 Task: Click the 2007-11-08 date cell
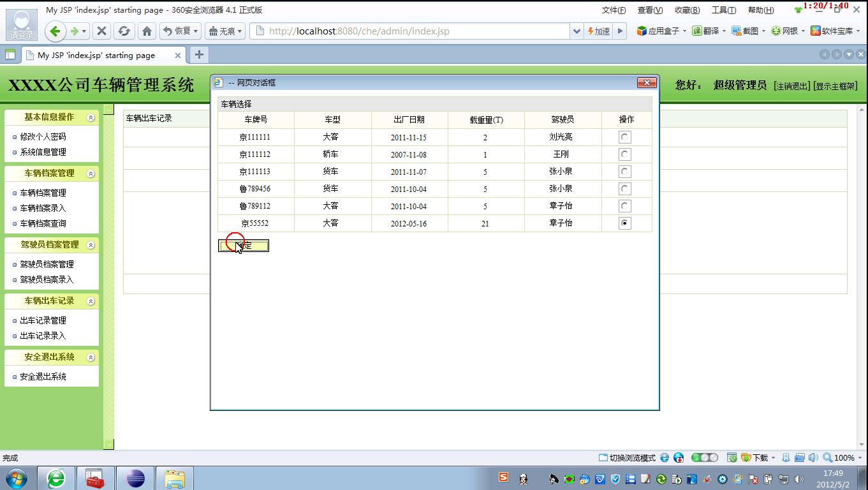[x=409, y=154]
